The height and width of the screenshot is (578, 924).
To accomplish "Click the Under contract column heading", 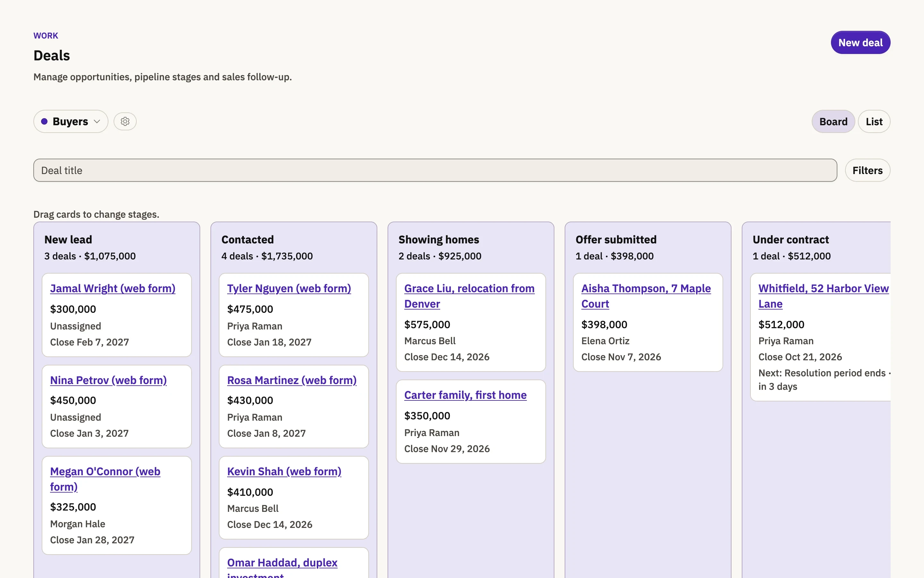I will [791, 240].
